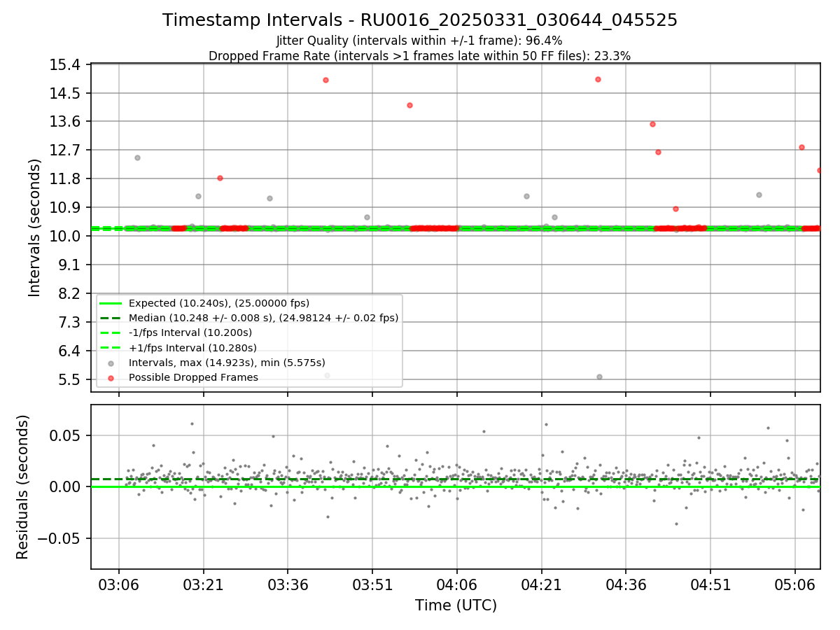Click the 'Intervals (seconds)' y-axis label
The height and width of the screenshot is (630, 840).
(x=35, y=227)
